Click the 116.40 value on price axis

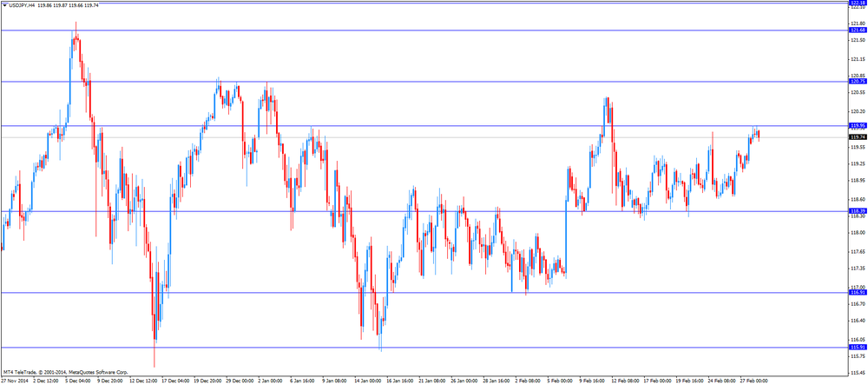tap(858, 320)
